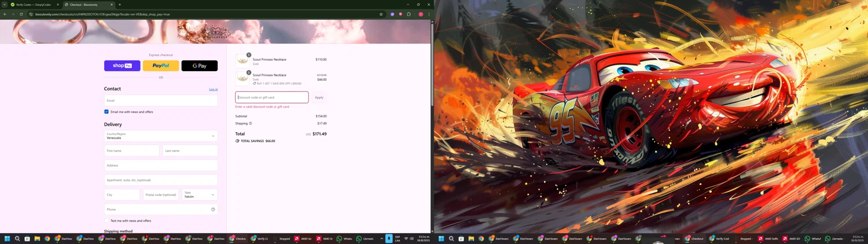Image resolution: width=868 pixels, height=244 pixels.
Task: Open WhatsApp from the left taskbar
Action: (345, 239)
